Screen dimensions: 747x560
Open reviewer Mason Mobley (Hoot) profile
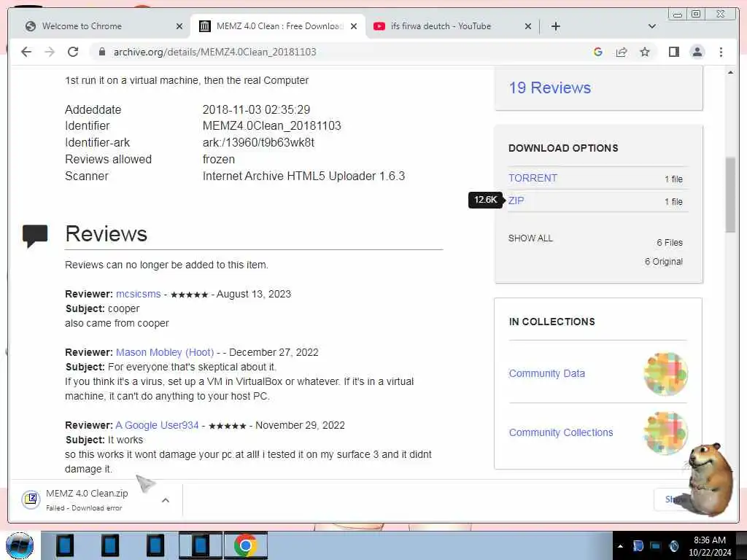pyautogui.click(x=165, y=352)
